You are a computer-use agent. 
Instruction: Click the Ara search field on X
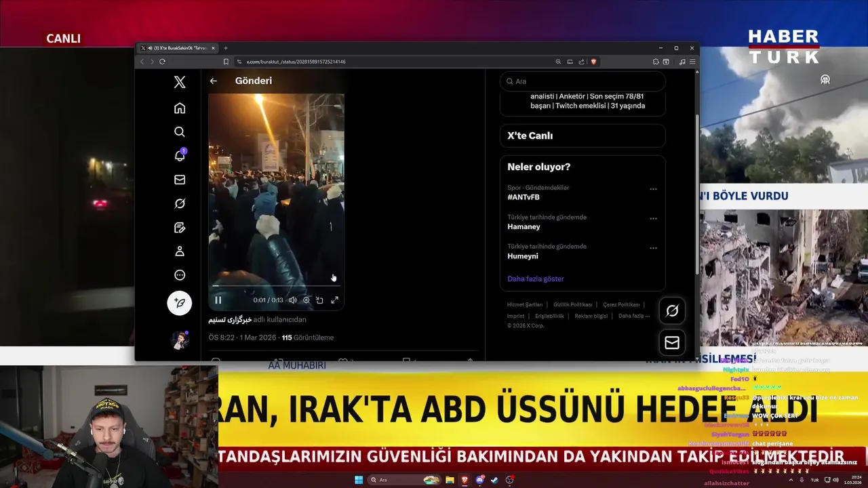583,81
